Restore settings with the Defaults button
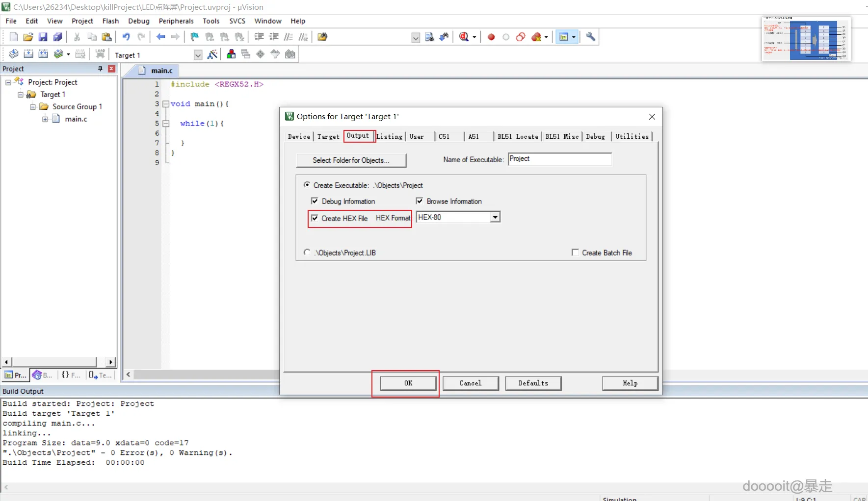The image size is (868, 501). 533,383
